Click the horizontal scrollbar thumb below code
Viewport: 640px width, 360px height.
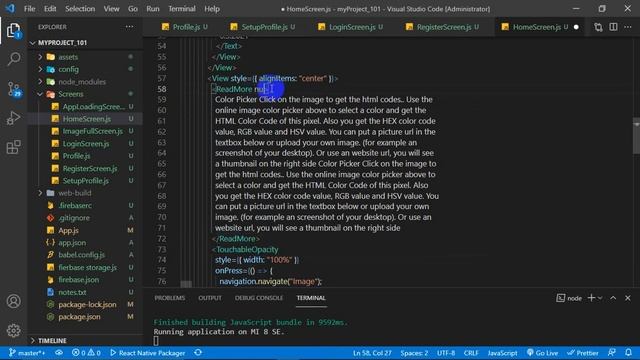coord(186,284)
